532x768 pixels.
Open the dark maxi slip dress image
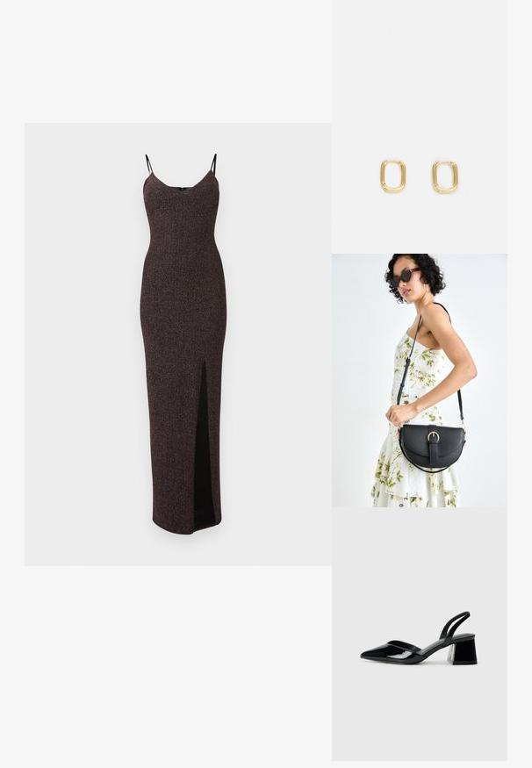(x=183, y=344)
